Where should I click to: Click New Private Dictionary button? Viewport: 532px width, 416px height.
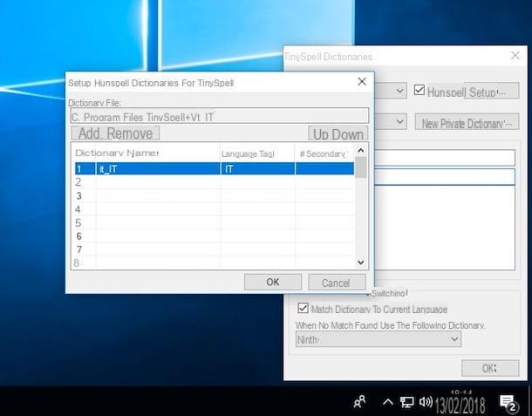coord(467,122)
